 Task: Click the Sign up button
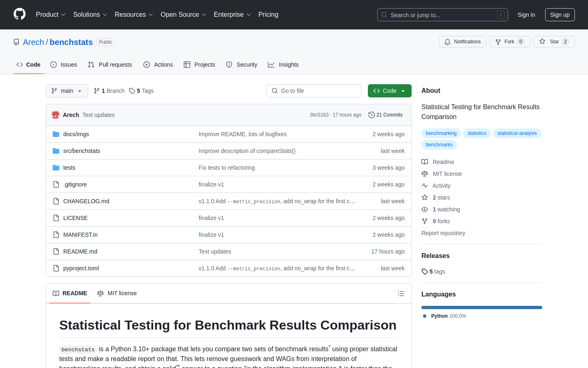560,15
